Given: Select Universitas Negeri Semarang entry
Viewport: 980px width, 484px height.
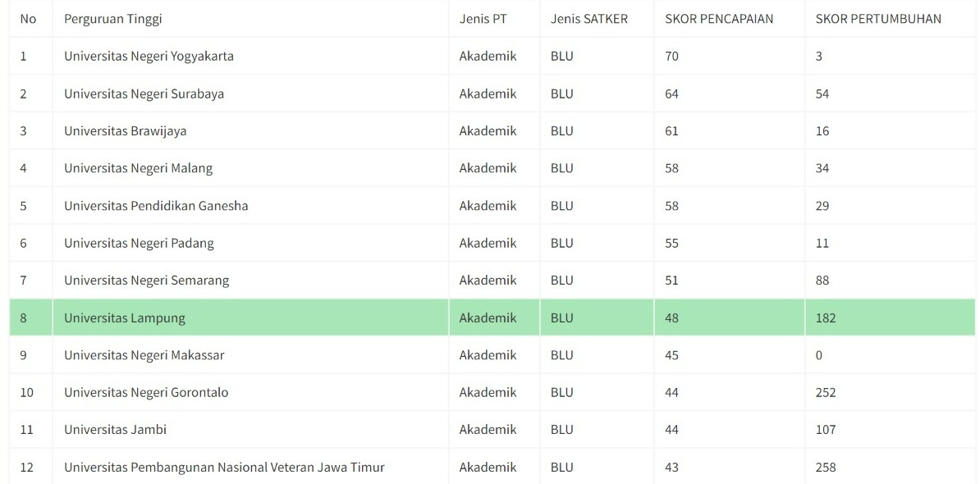Looking at the screenshot, I should [x=146, y=281].
